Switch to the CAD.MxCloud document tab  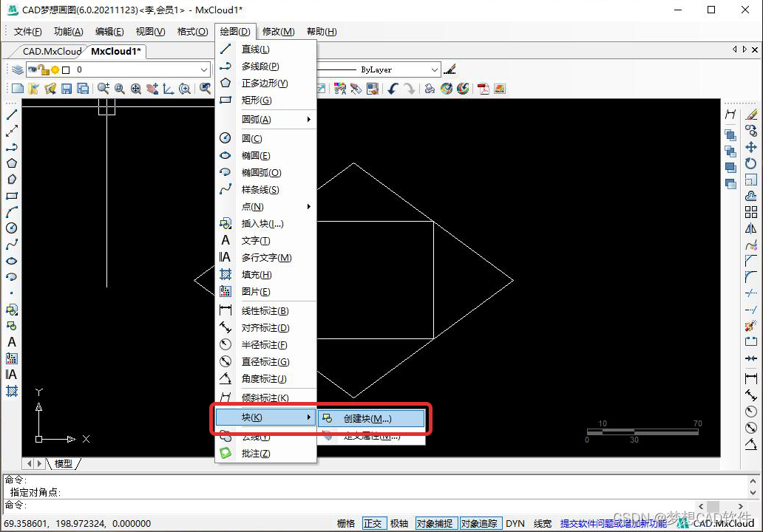52,51
